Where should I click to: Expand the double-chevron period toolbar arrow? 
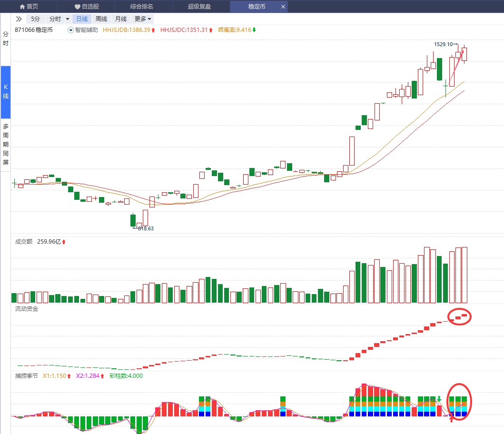19,19
